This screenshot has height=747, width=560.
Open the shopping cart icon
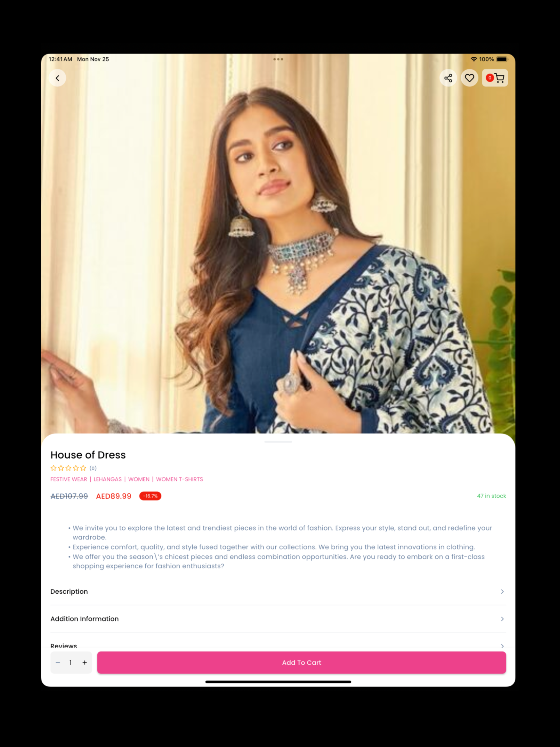click(x=499, y=78)
